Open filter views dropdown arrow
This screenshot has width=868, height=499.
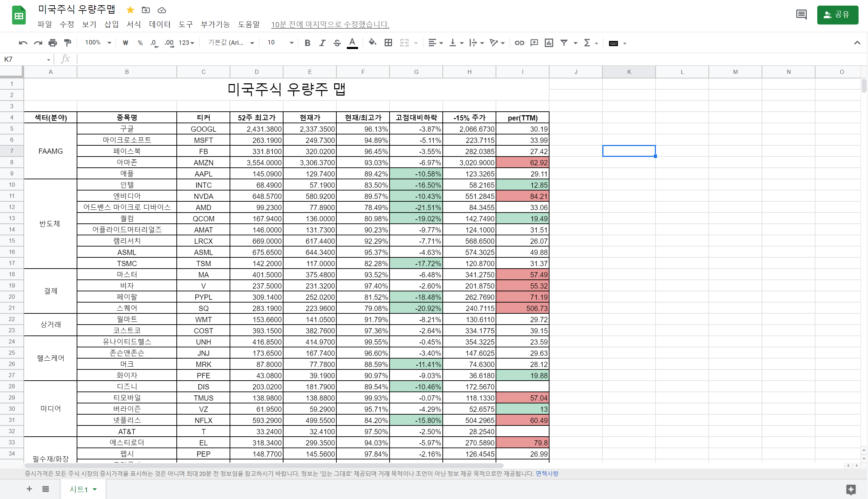point(575,43)
